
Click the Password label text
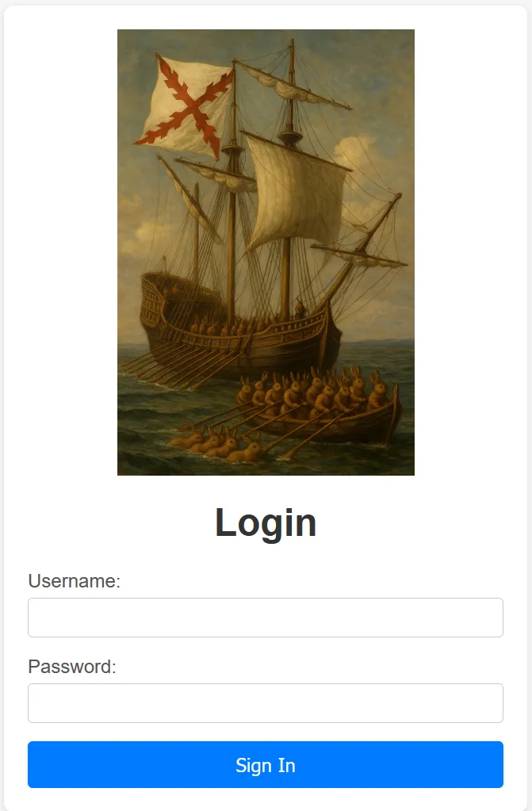click(72, 667)
